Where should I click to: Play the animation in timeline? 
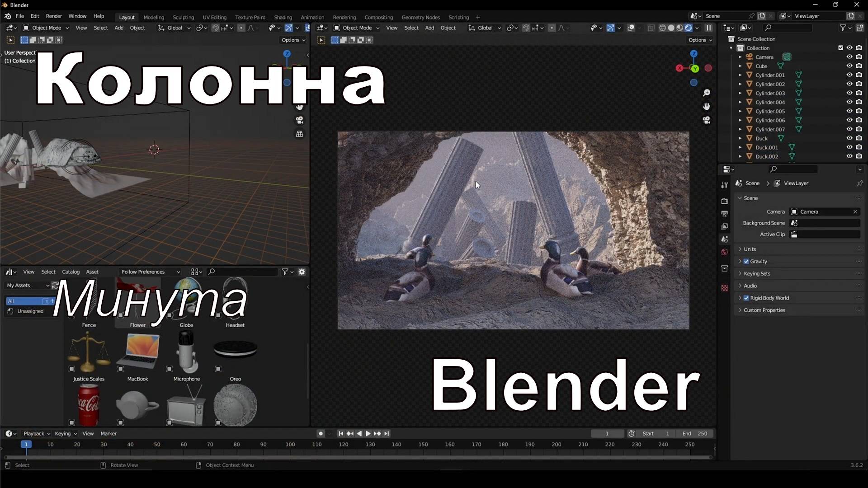point(368,433)
